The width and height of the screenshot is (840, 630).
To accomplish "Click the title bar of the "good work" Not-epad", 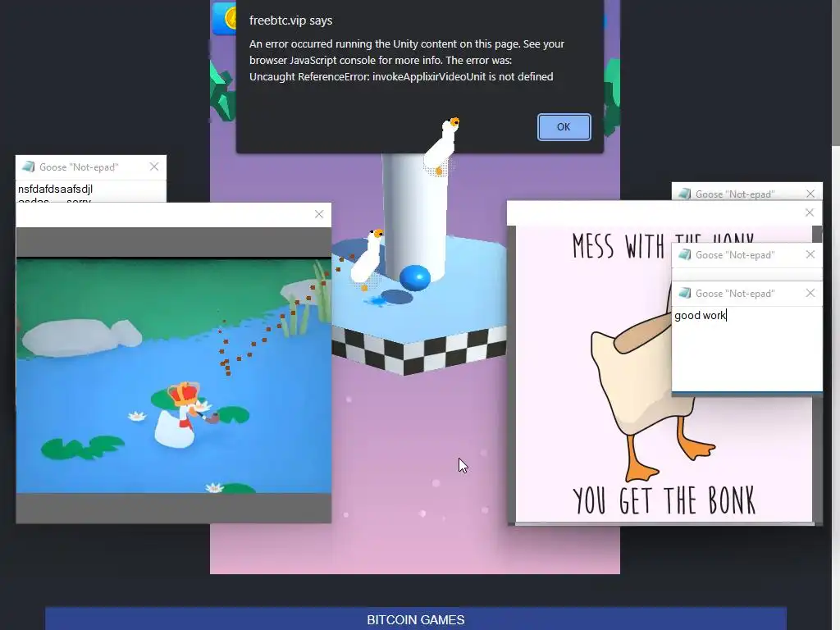I will point(746,293).
